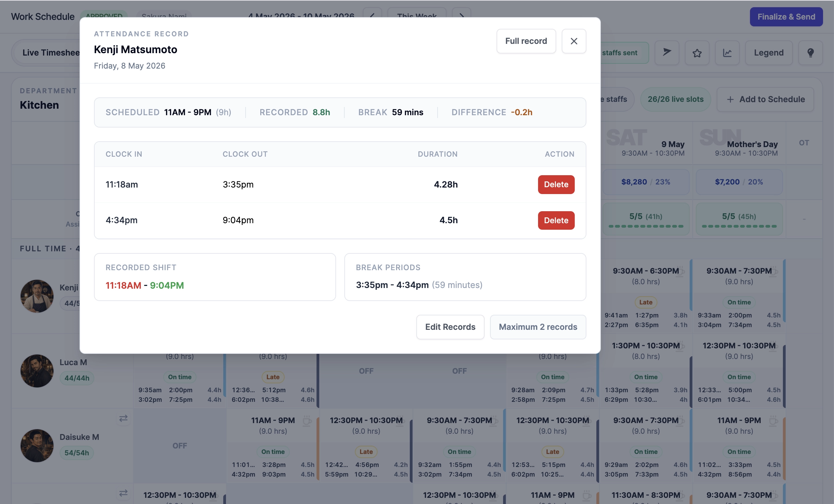Click the recorded shift 11:18AM - 9:04PM text

(x=145, y=285)
